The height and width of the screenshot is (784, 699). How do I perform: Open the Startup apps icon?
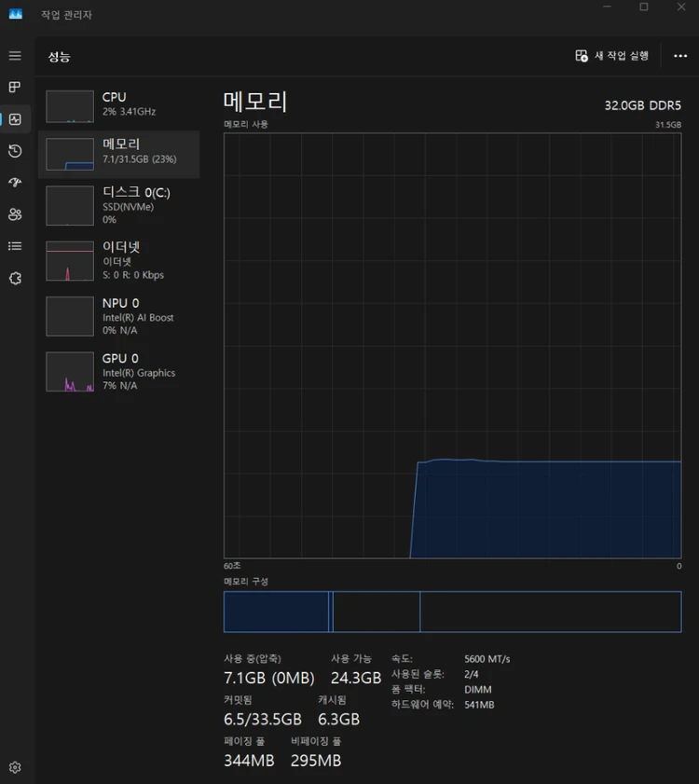pyautogui.click(x=15, y=183)
